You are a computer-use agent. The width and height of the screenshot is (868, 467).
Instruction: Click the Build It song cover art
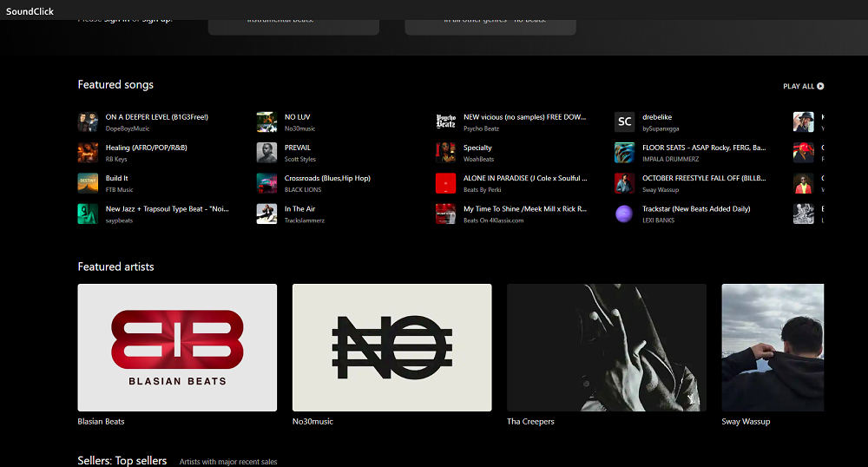coord(88,183)
